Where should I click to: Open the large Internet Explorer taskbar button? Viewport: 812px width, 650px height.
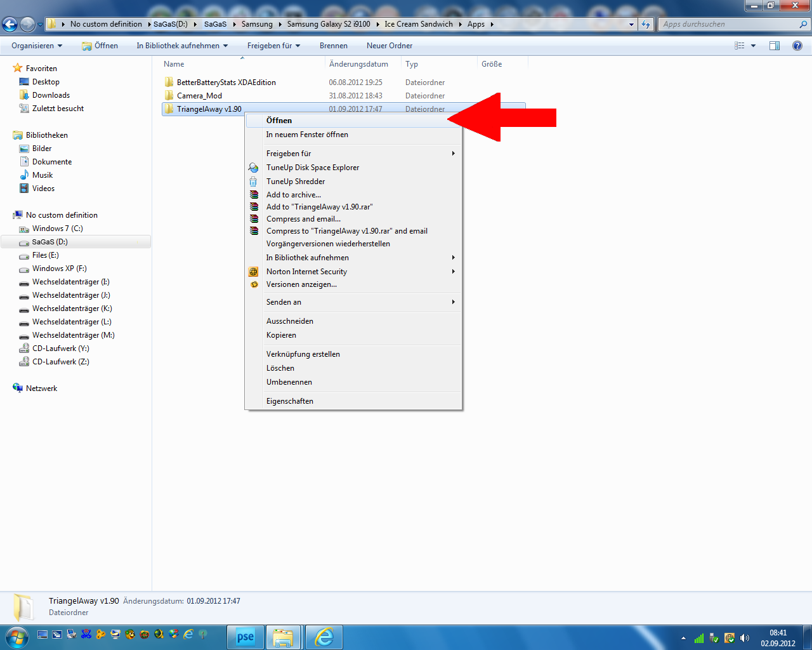324,637
